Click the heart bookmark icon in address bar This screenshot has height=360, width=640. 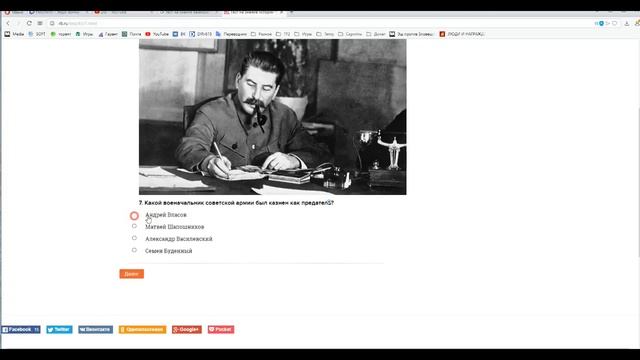(615, 24)
